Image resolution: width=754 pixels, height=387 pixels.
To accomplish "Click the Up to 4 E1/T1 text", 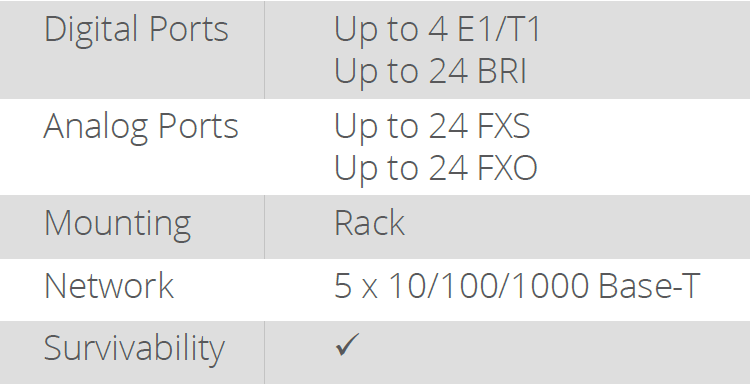I will [x=437, y=29].
